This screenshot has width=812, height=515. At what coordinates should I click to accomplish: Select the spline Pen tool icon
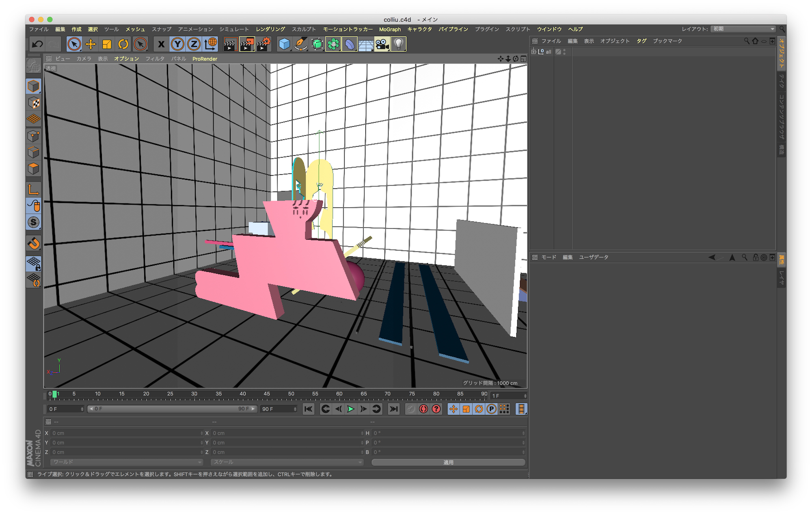pyautogui.click(x=300, y=44)
